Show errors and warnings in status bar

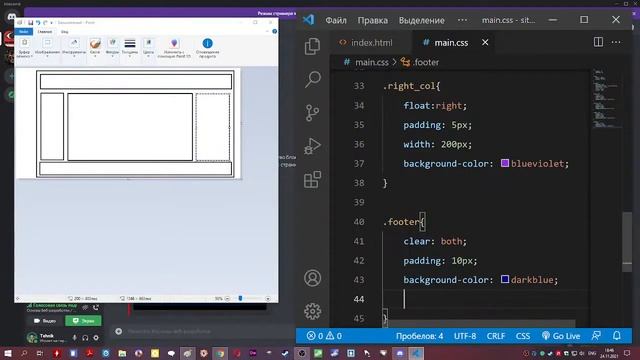click(324, 336)
